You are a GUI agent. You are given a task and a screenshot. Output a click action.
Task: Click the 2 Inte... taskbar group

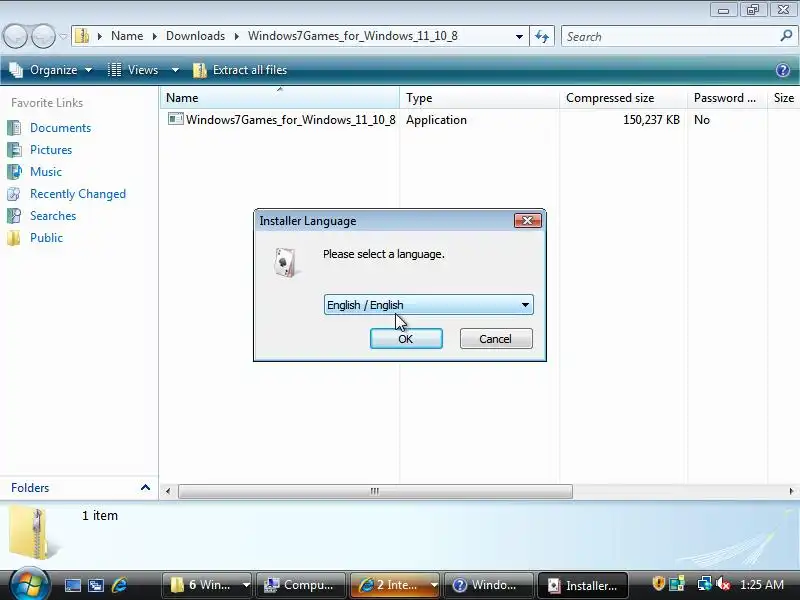[395, 585]
